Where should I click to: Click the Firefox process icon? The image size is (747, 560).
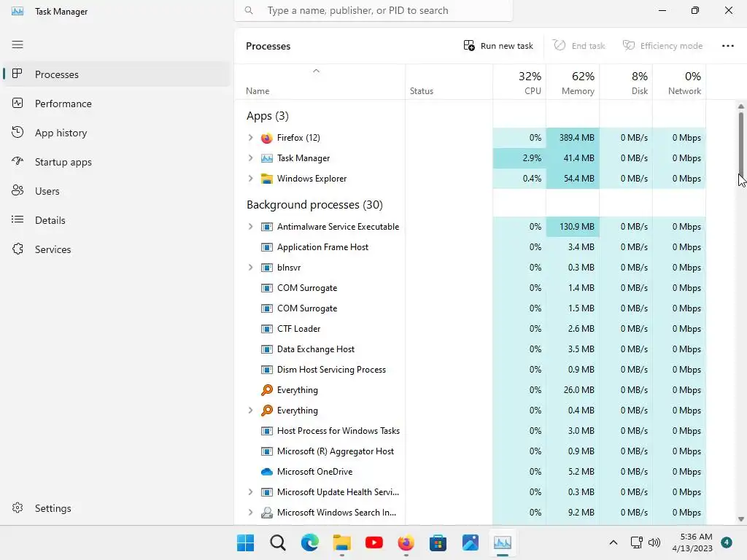click(x=267, y=138)
